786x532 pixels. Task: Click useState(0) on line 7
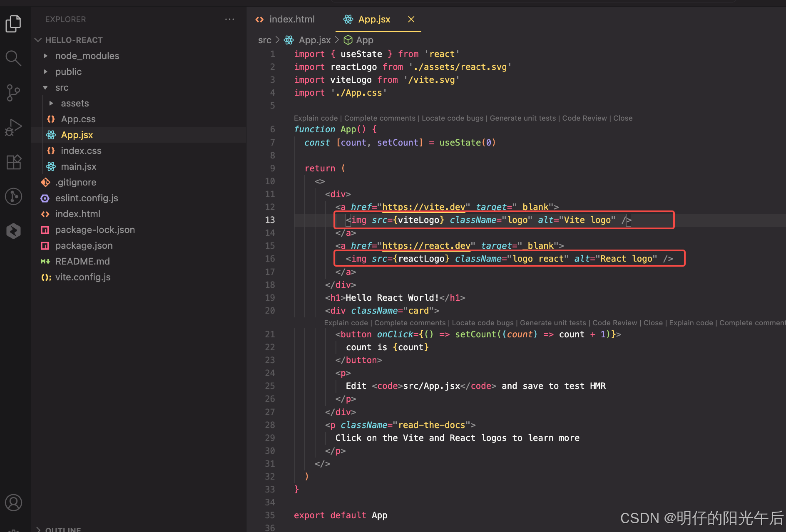click(468, 143)
